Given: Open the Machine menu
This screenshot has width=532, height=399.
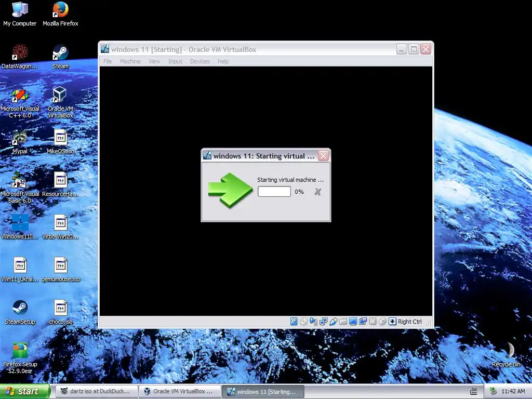Looking at the screenshot, I should pos(130,61).
